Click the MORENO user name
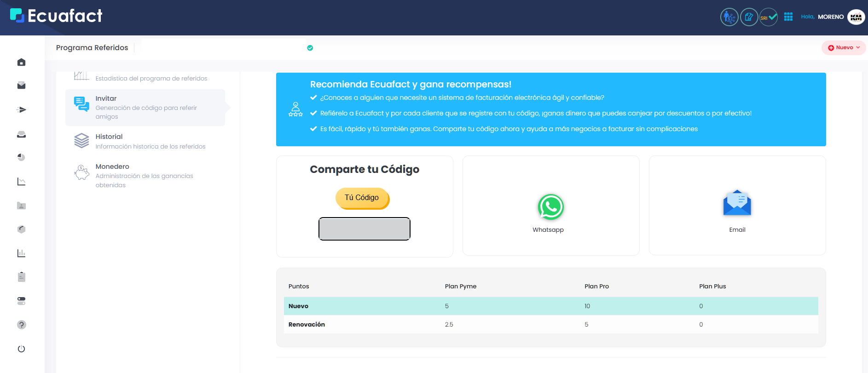 [831, 17]
